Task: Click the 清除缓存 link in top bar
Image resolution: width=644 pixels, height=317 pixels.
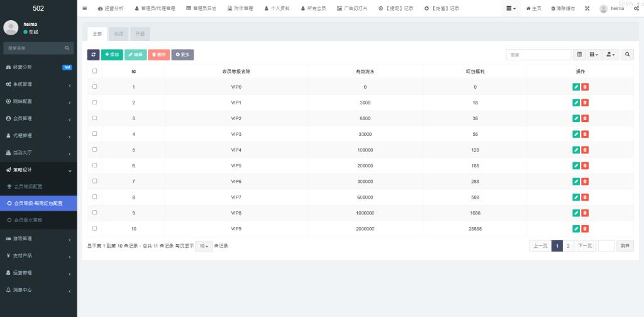Action: coord(563,8)
